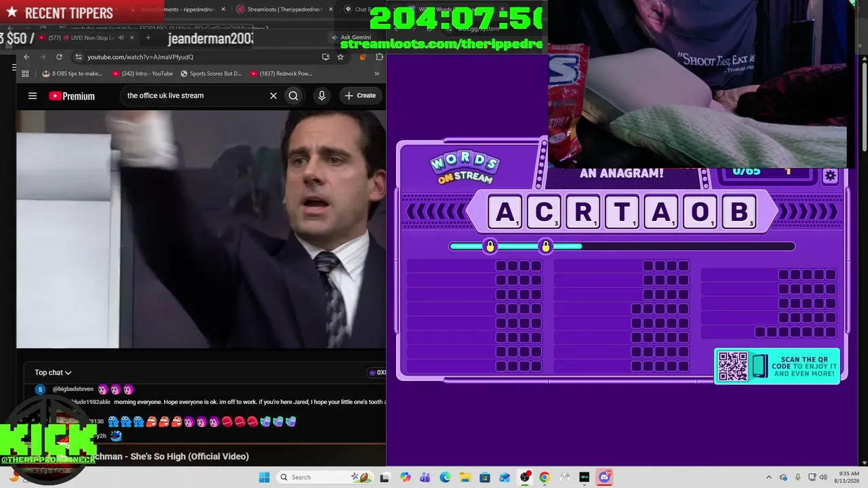Screen dimensions: 868x488
Task: Go back in the Chrome browser
Action: (26, 57)
